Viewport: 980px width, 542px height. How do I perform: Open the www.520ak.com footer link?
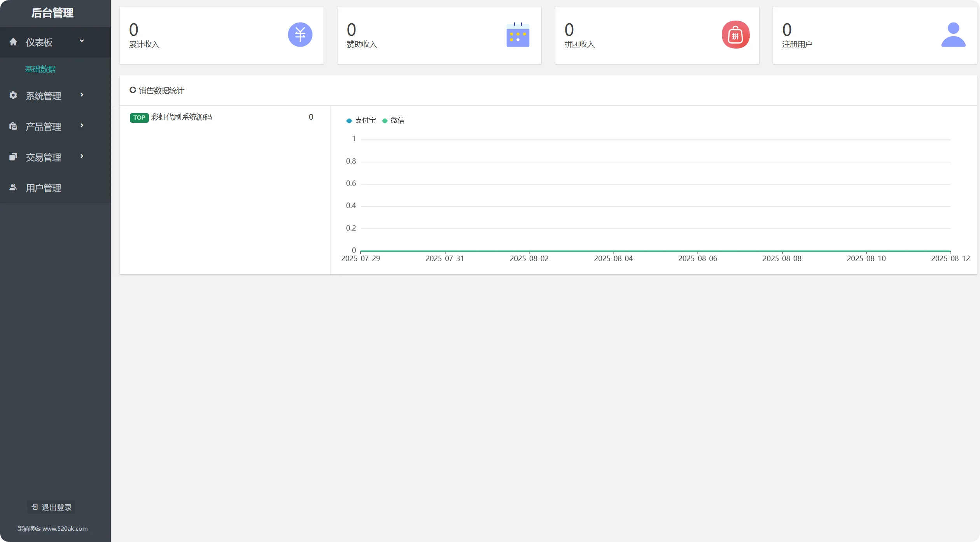pyautogui.click(x=65, y=528)
